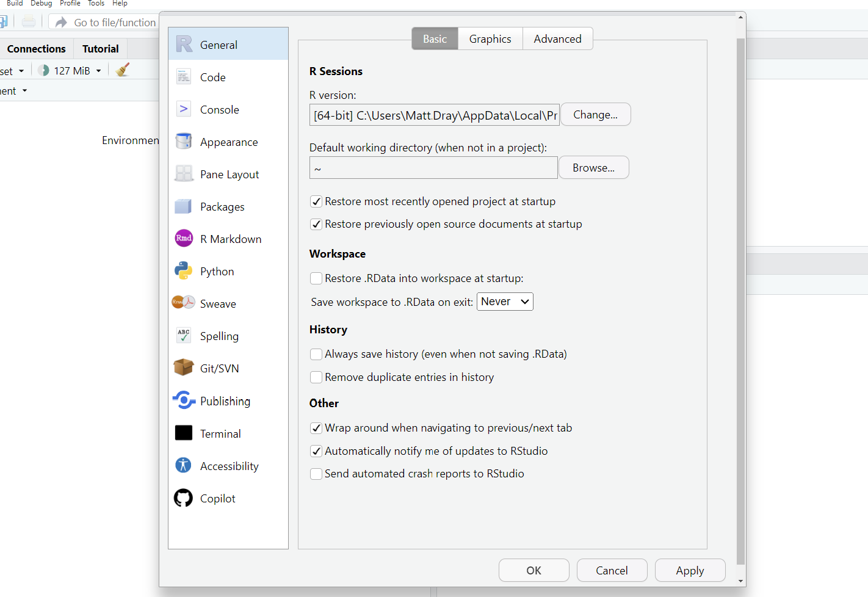Viewport: 868px width, 597px height.
Task: Select the Terminal settings icon
Action: pos(183,433)
